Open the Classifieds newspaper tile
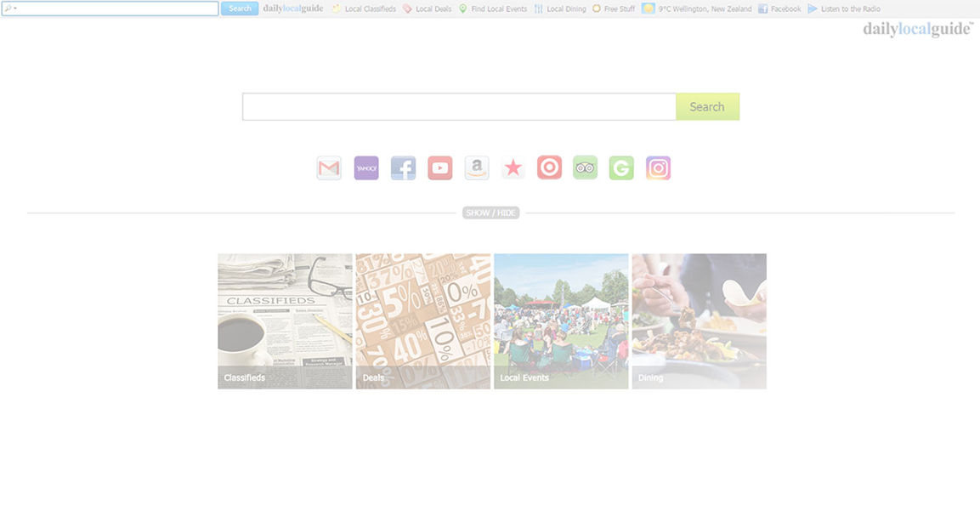 pyautogui.click(x=285, y=321)
